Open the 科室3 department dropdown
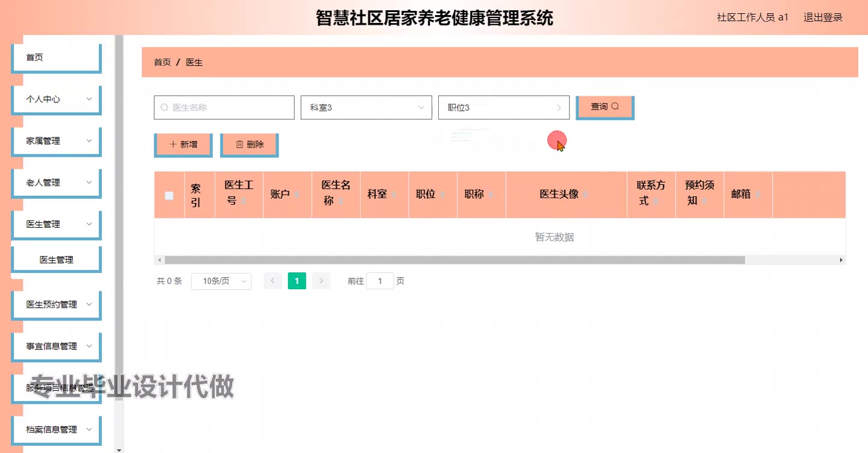 tap(366, 107)
